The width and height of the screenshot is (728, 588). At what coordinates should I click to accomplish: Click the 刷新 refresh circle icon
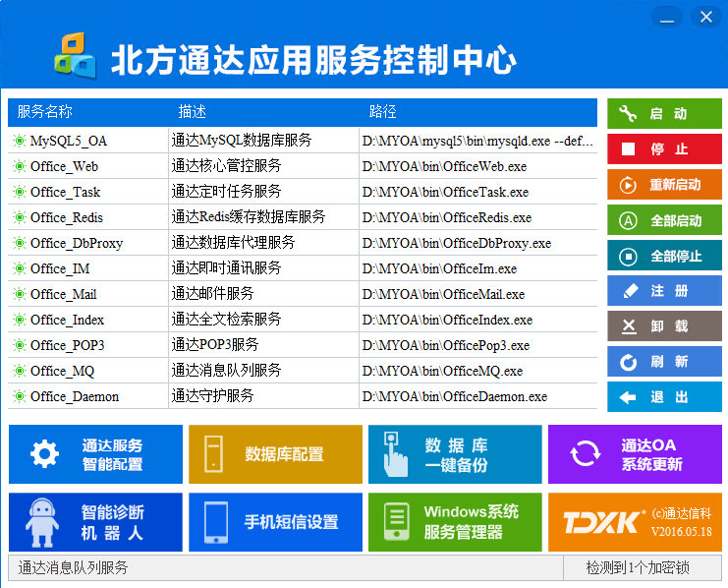coord(629,362)
